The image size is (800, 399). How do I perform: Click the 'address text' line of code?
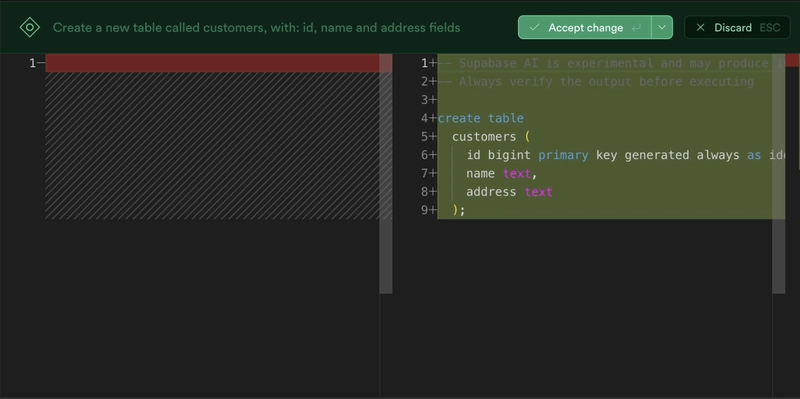(x=509, y=192)
